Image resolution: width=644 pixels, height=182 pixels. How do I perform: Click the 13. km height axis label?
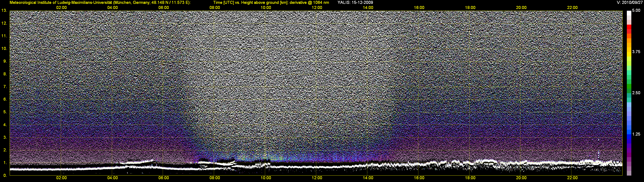click(4, 10)
